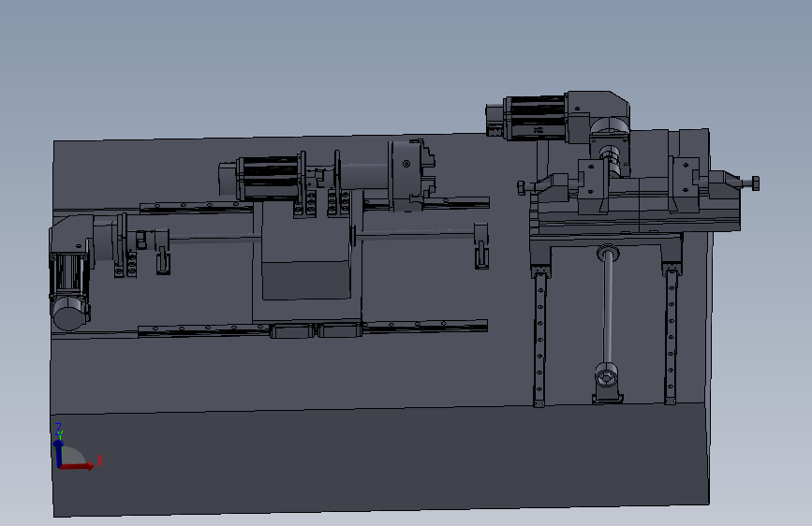Pick the vise screw bolt on the far right
This screenshot has height=526, width=812.
click(749, 183)
